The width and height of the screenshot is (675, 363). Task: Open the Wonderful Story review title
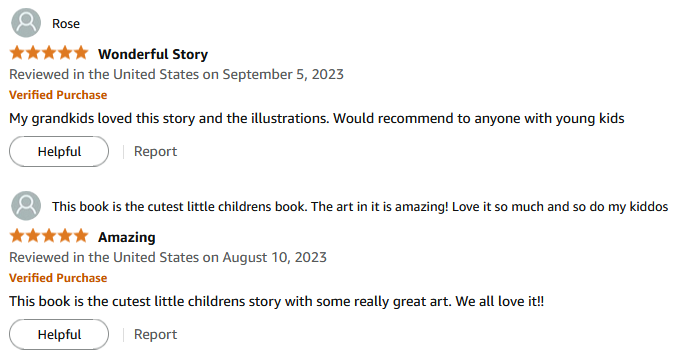153,54
